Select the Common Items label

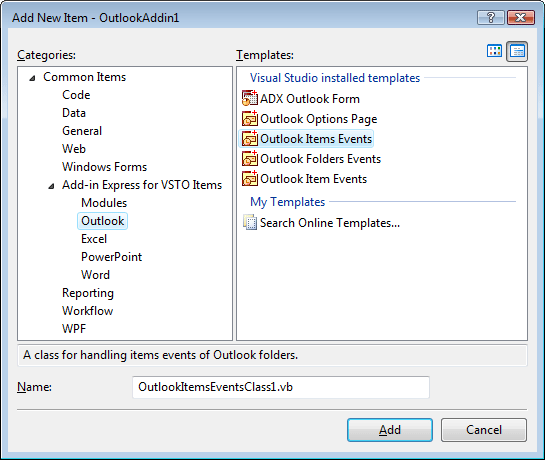pos(84,77)
